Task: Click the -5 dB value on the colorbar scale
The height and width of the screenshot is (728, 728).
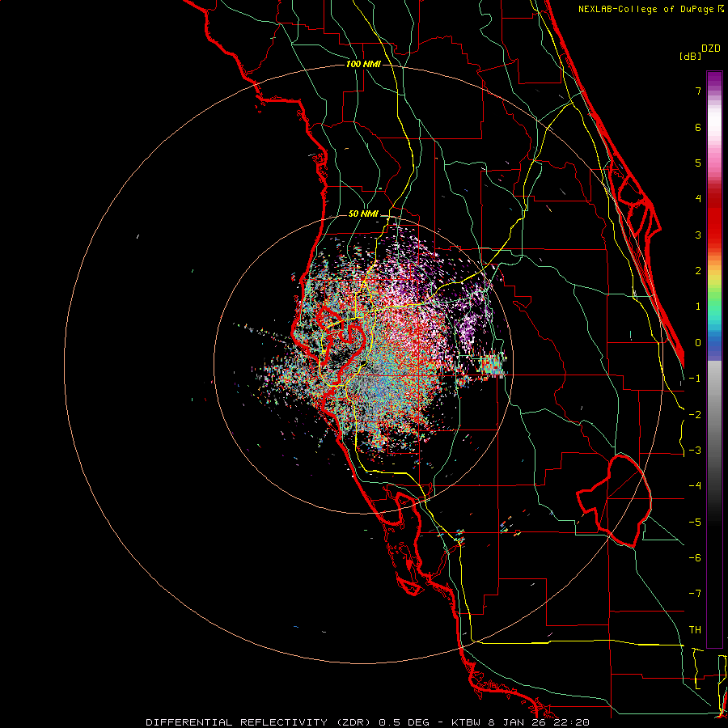Action: [695, 523]
